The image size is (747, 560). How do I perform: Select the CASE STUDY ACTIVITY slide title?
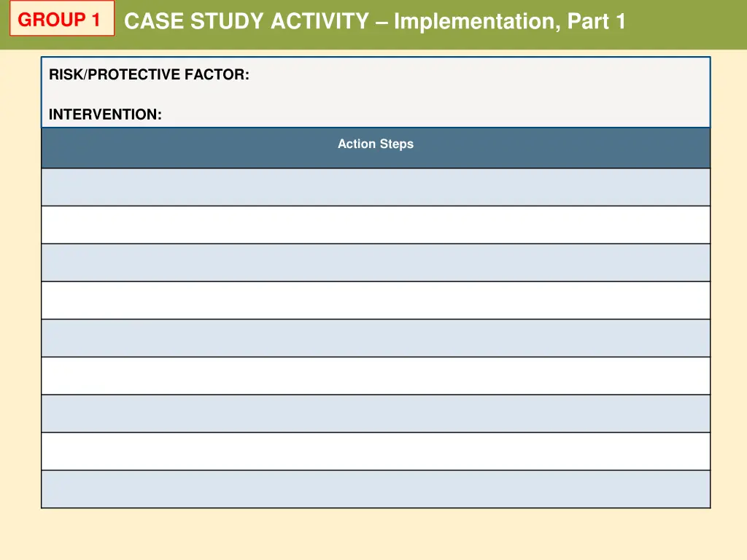pos(374,21)
